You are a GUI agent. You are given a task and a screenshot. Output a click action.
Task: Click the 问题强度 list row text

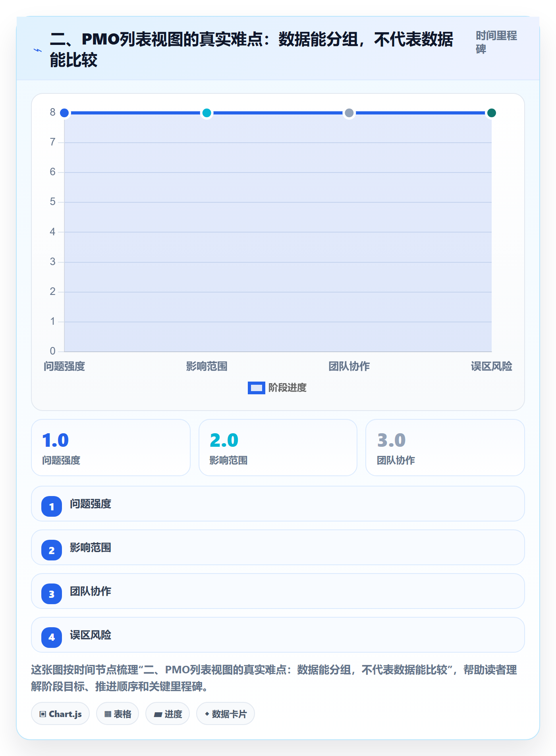91,504
